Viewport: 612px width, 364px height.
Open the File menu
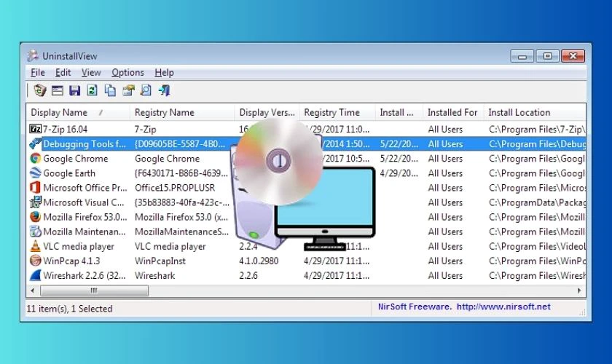tap(38, 73)
